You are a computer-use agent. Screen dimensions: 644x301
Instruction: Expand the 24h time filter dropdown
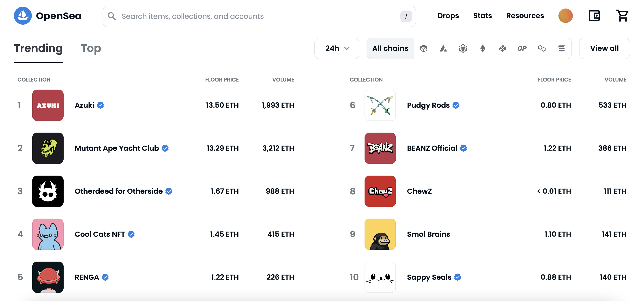pyautogui.click(x=336, y=48)
